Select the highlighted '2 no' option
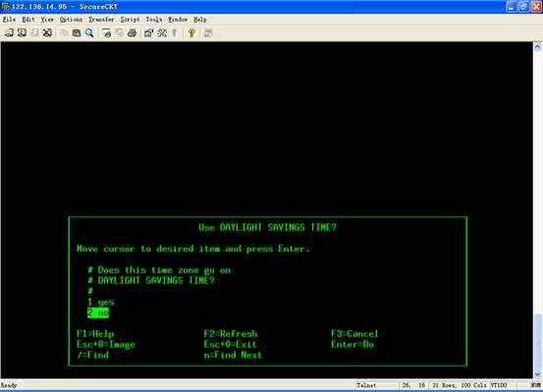 point(98,312)
